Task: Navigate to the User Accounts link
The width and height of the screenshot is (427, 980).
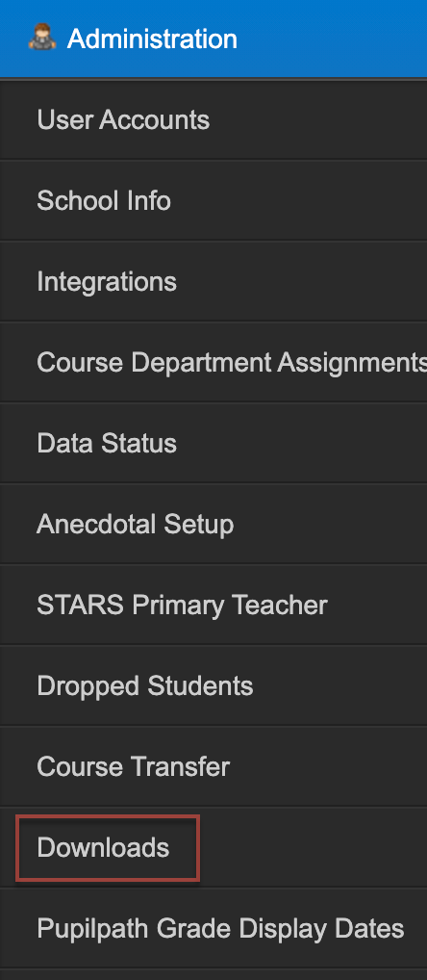Action: [123, 120]
